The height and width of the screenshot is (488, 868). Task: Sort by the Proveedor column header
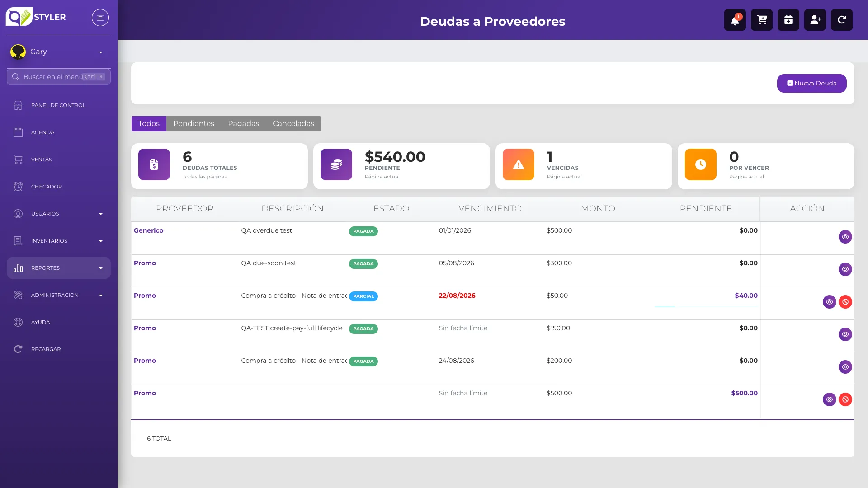click(x=184, y=209)
